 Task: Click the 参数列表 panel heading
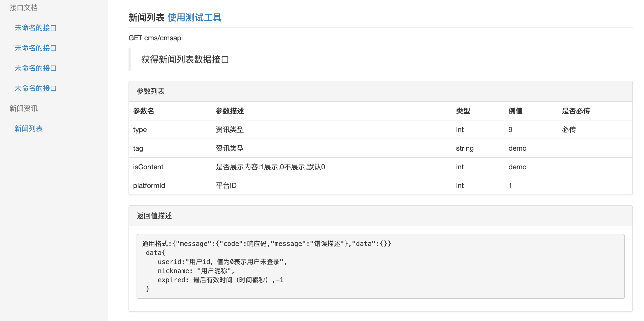point(151,91)
